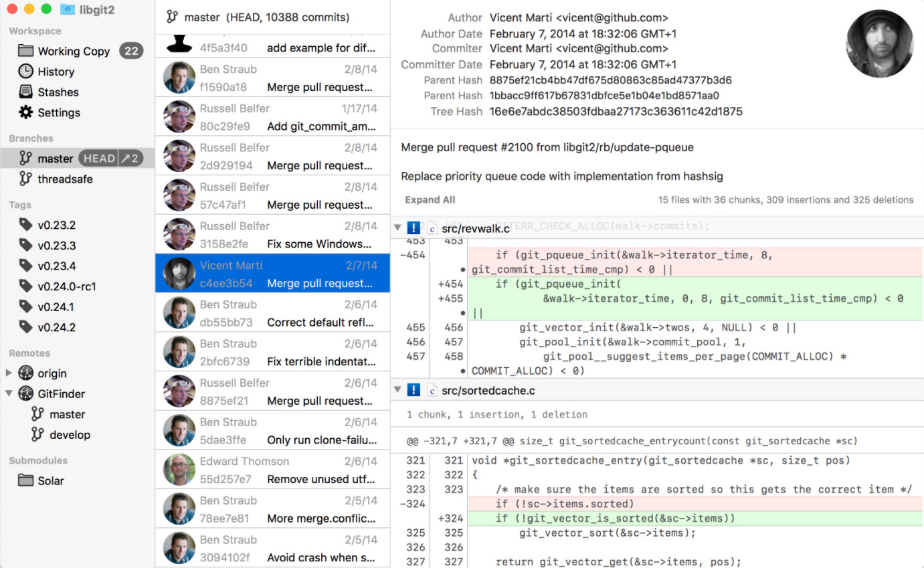Screen dimensions: 924x568
Task: Click the src/revwalk.c file name
Action: tap(476, 229)
